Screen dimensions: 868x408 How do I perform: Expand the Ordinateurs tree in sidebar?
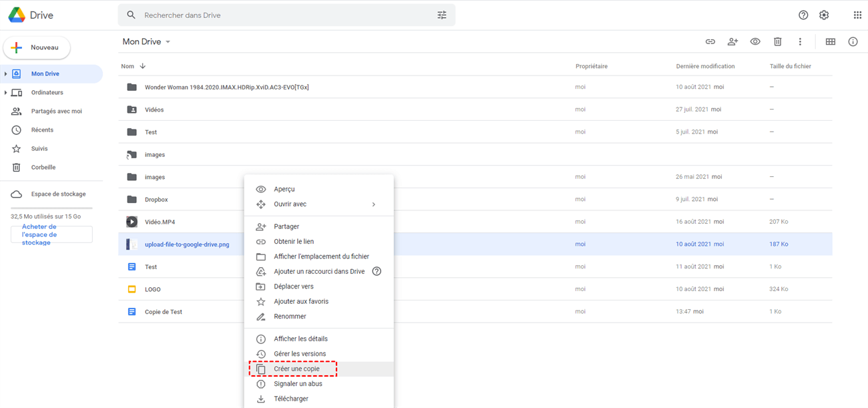(6, 93)
